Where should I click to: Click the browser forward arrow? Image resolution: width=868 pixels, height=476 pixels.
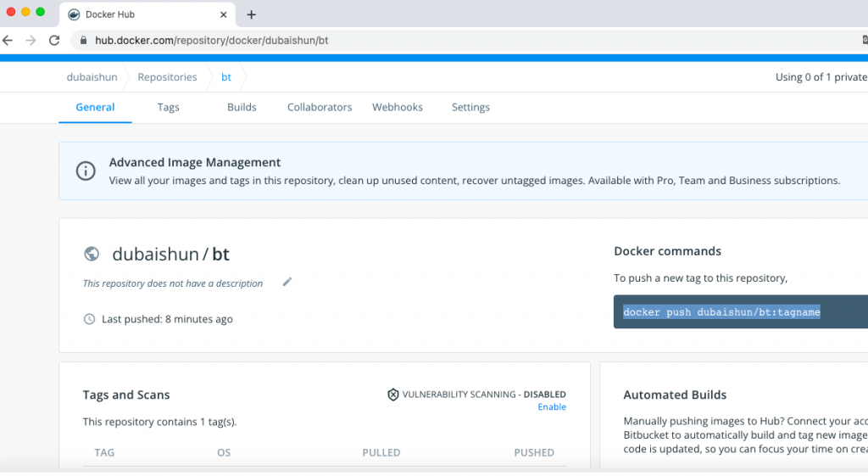pyautogui.click(x=31, y=41)
